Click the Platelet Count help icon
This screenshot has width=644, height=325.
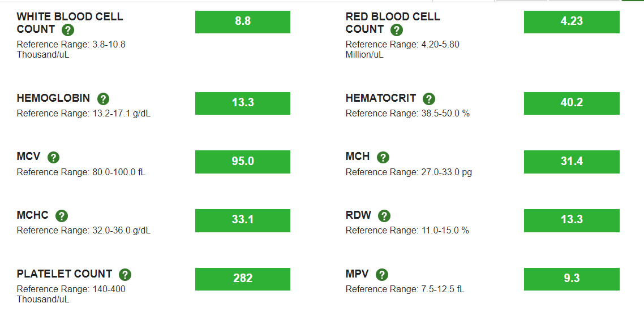(125, 275)
